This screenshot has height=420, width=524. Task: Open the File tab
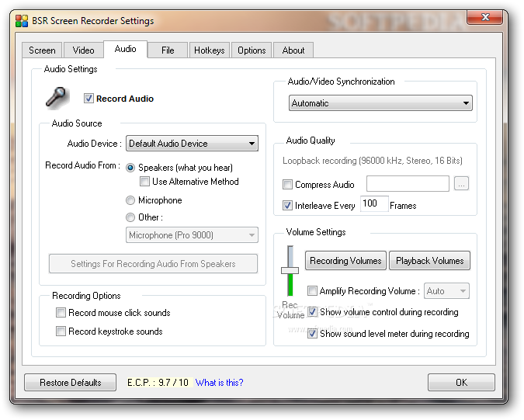(x=168, y=50)
